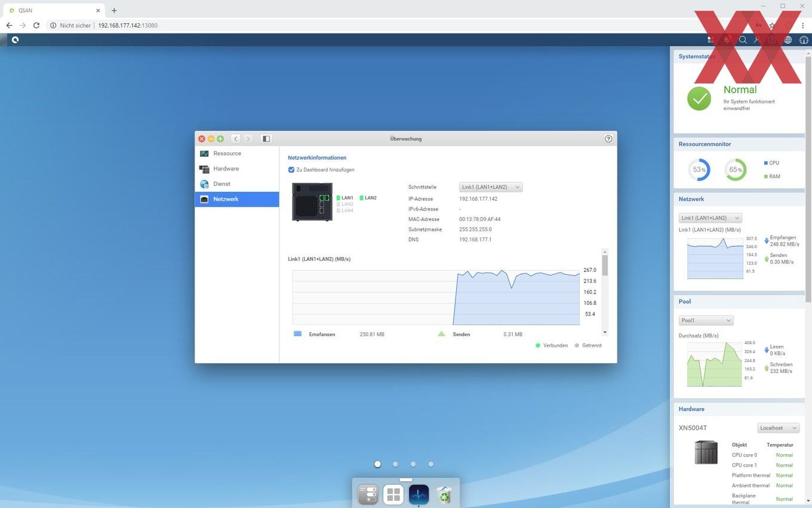Select Ressource in the Überwachung sidebar
This screenshot has height=508, width=812.
pos(237,154)
